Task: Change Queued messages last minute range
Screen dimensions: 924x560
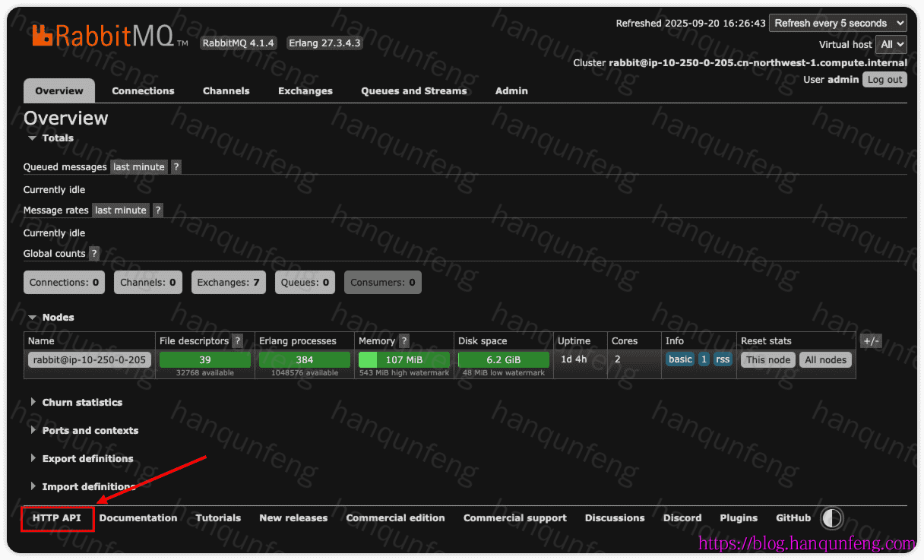Action: pos(139,167)
